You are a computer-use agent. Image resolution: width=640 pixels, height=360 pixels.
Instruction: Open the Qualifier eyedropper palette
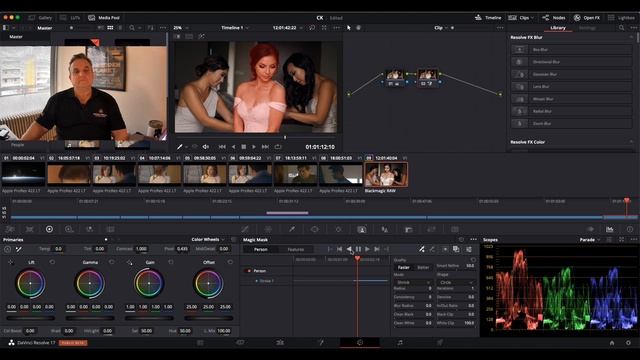(291, 229)
